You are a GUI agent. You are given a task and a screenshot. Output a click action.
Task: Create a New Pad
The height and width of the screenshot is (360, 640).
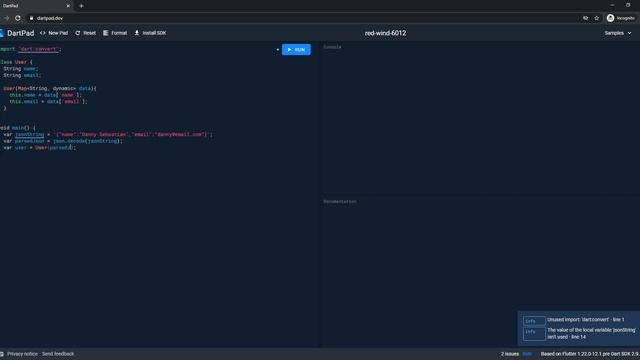point(54,33)
